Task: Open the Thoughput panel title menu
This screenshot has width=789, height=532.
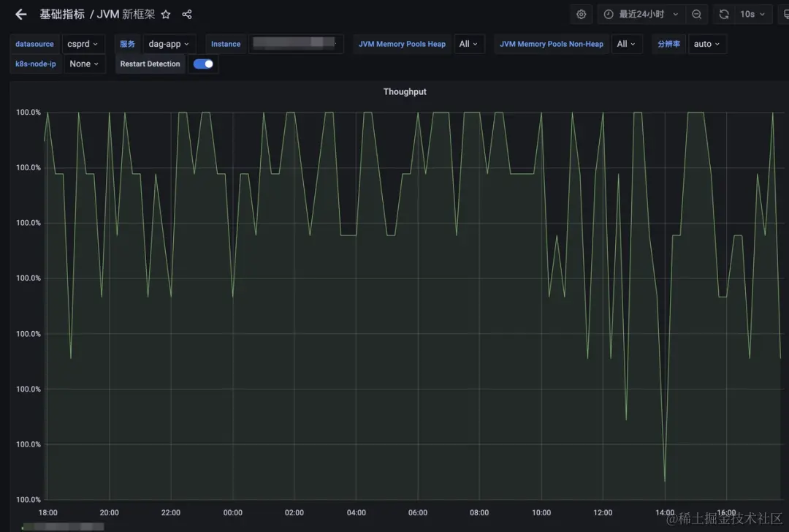Action: pyautogui.click(x=405, y=91)
